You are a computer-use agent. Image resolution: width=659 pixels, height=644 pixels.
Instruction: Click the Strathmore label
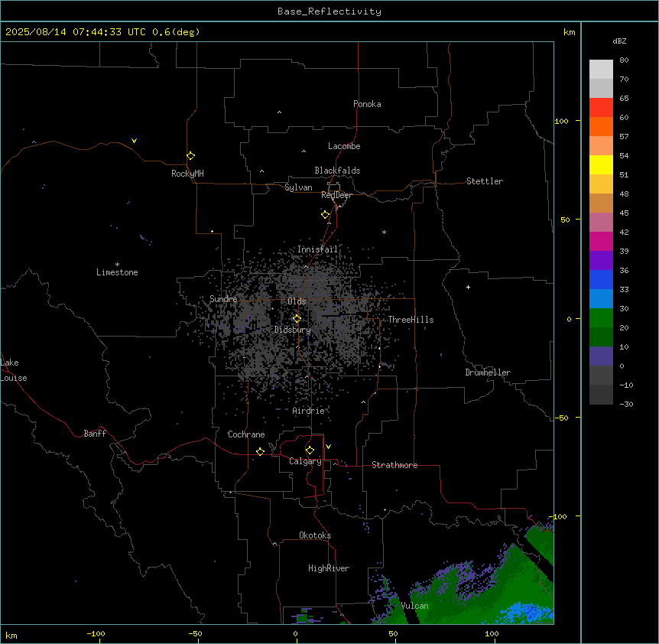pyautogui.click(x=394, y=465)
